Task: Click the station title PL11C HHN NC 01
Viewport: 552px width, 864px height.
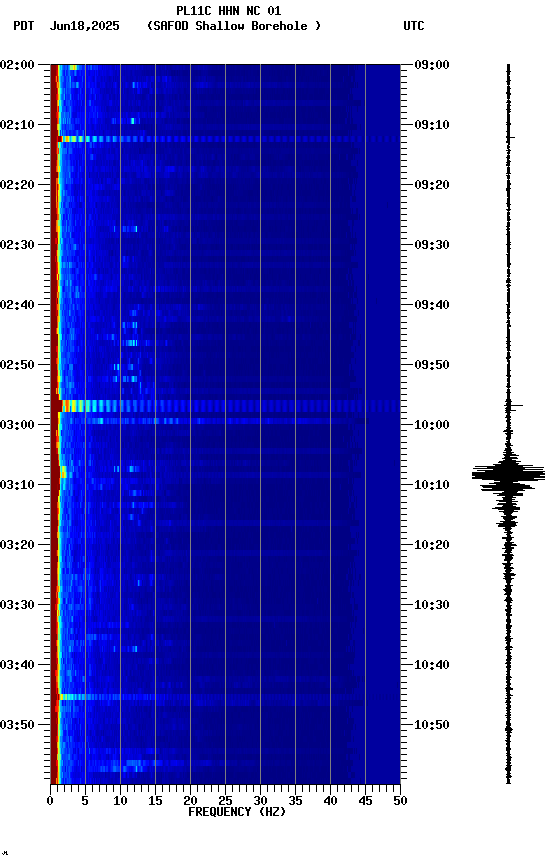Action: [229, 10]
